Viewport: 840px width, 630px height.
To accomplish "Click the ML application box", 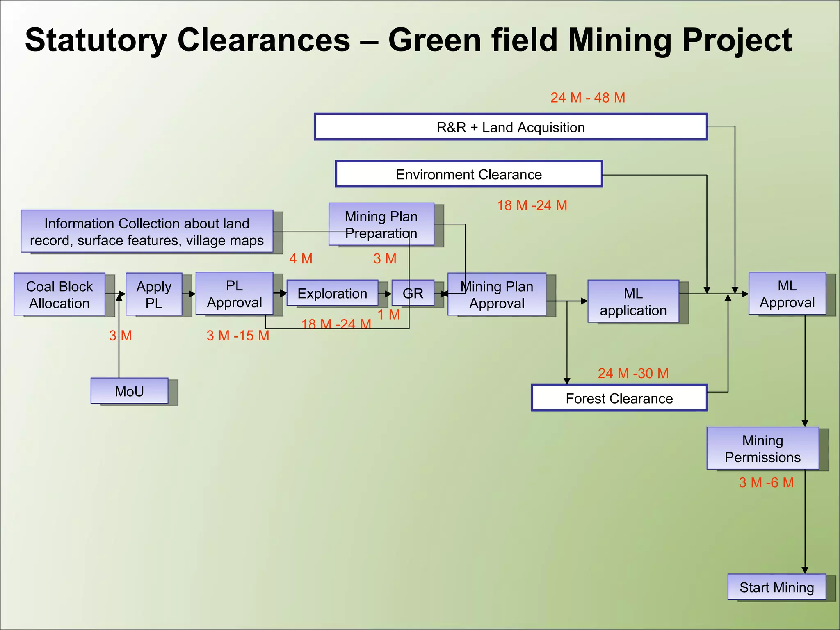I will pyautogui.click(x=633, y=301).
